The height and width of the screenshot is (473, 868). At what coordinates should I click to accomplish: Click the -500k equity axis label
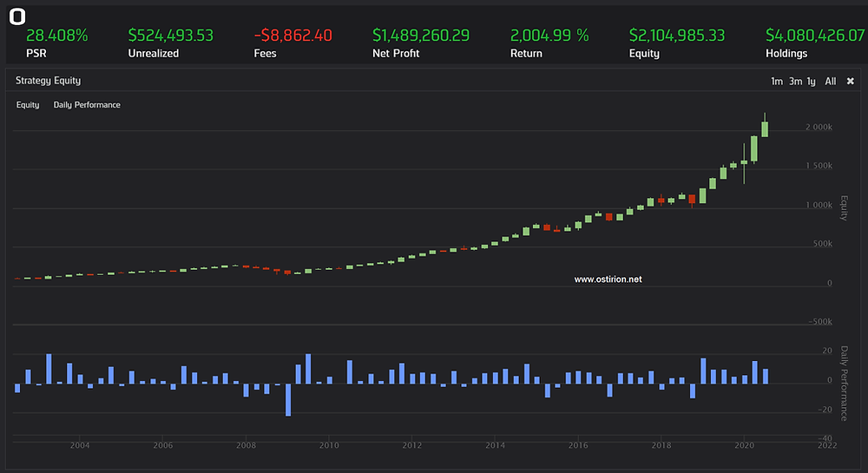[x=820, y=321]
